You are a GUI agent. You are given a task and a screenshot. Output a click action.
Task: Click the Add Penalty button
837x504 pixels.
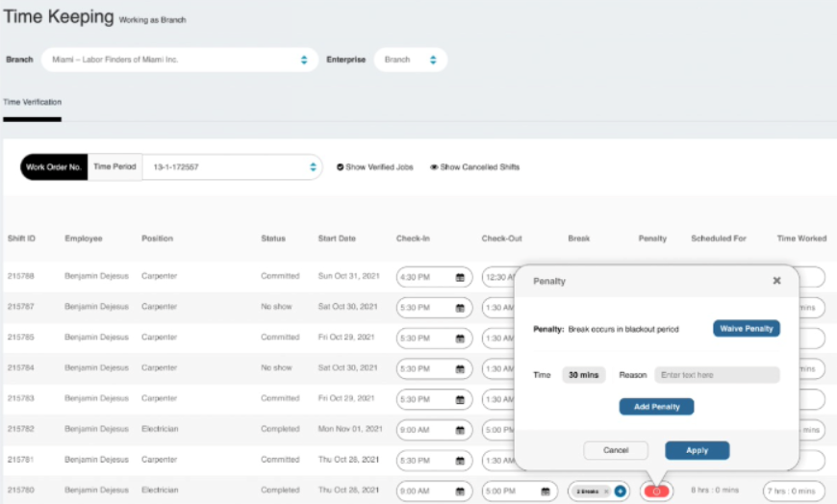point(656,407)
